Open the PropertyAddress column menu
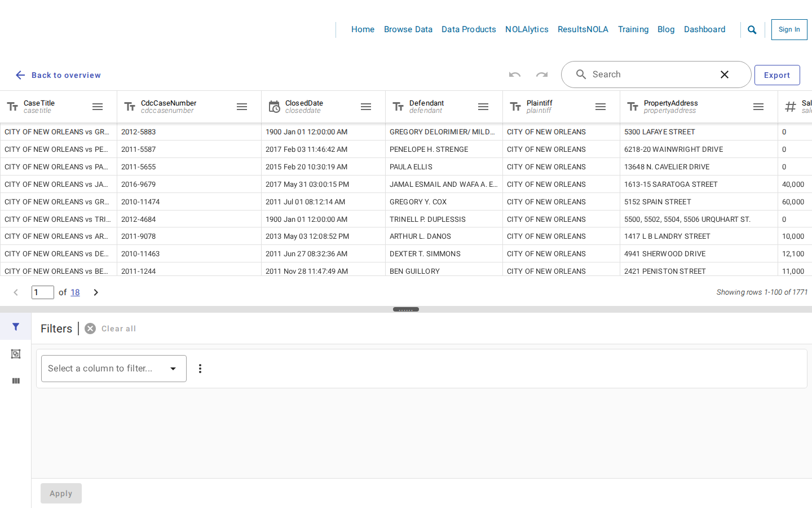The height and width of the screenshot is (508, 812). point(758,107)
